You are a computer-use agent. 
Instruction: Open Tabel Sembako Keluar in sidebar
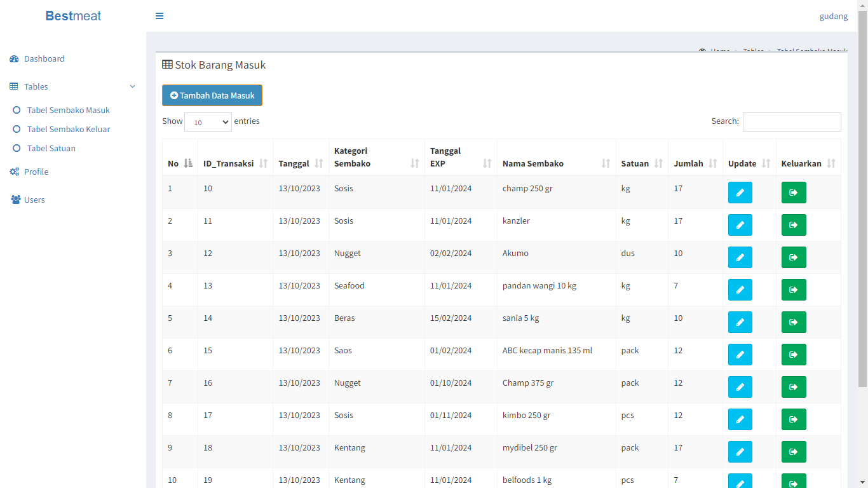(69, 129)
